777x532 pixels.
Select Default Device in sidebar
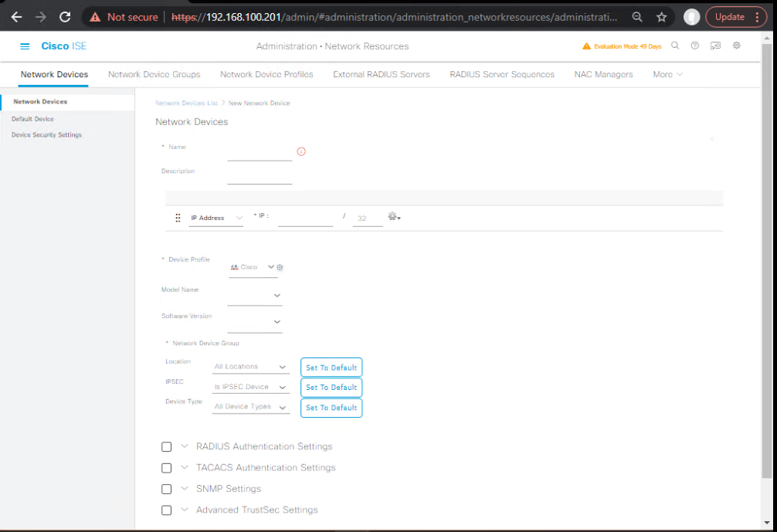pyautogui.click(x=32, y=119)
